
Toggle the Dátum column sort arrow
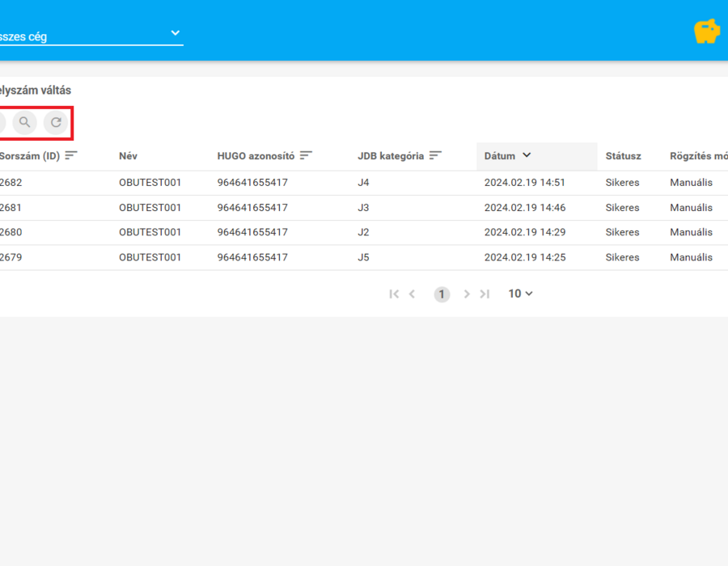(x=527, y=155)
